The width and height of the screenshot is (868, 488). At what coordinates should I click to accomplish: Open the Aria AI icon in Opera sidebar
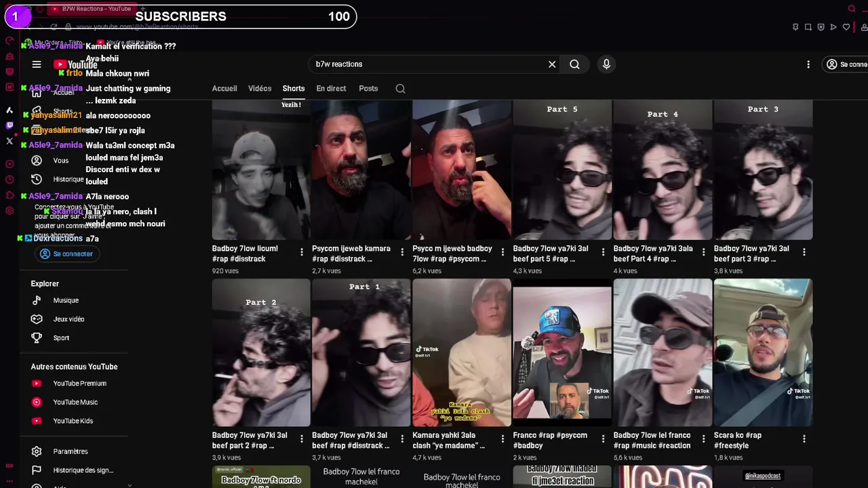[9, 110]
